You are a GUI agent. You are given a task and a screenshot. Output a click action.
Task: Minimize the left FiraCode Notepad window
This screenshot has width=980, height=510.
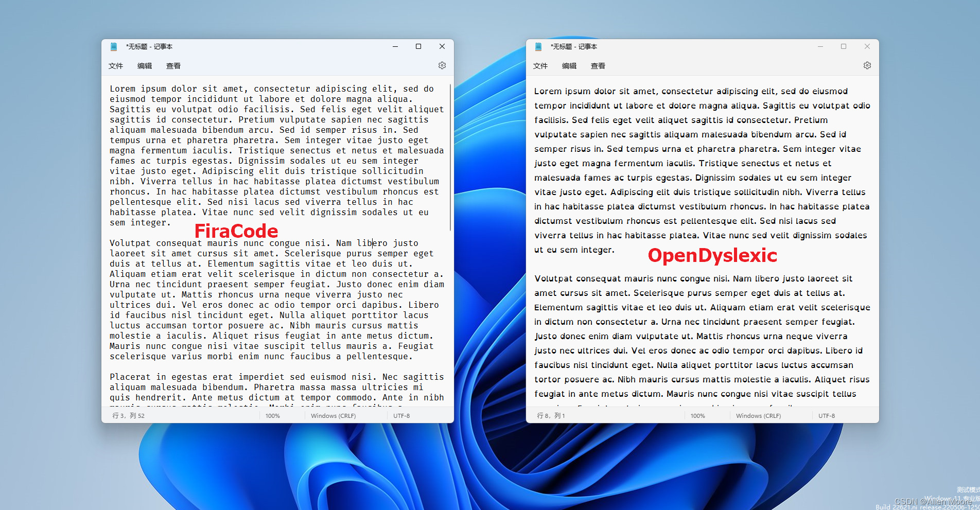pyautogui.click(x=395, y=46)
